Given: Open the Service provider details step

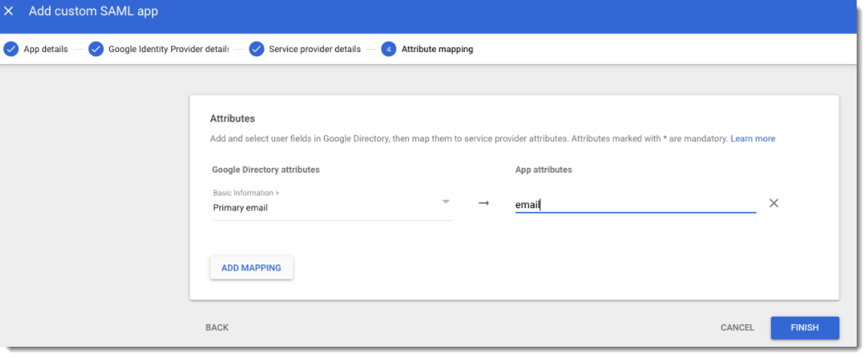Looking at the screenshot, I should pos(314,50).
